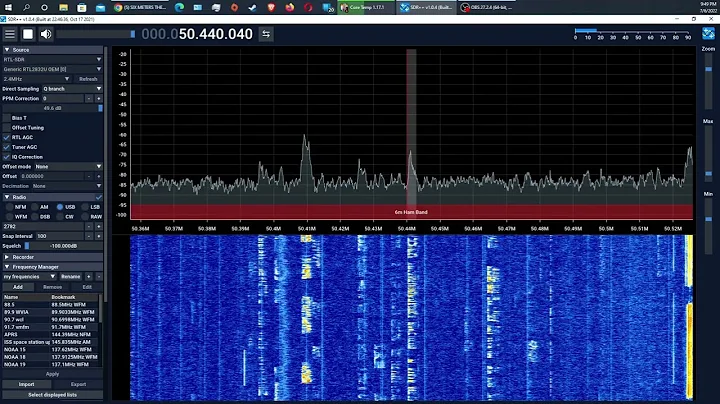Image resolution: width=720 pixels, height=404 pixels.
Task: Click Rename frequency list button
Action: coord(71,277)
